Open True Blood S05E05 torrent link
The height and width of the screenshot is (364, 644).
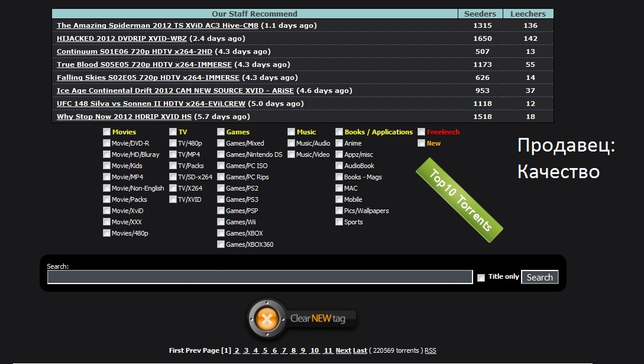coord(144,65)
